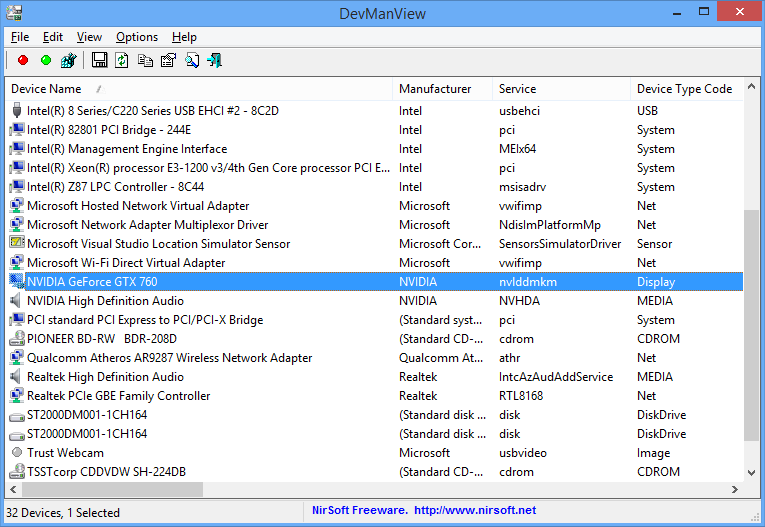Click the icon beside Intel(R) Z87 LPC Controller
Screen dimensions: 765x527
click(x=17, y=186)
